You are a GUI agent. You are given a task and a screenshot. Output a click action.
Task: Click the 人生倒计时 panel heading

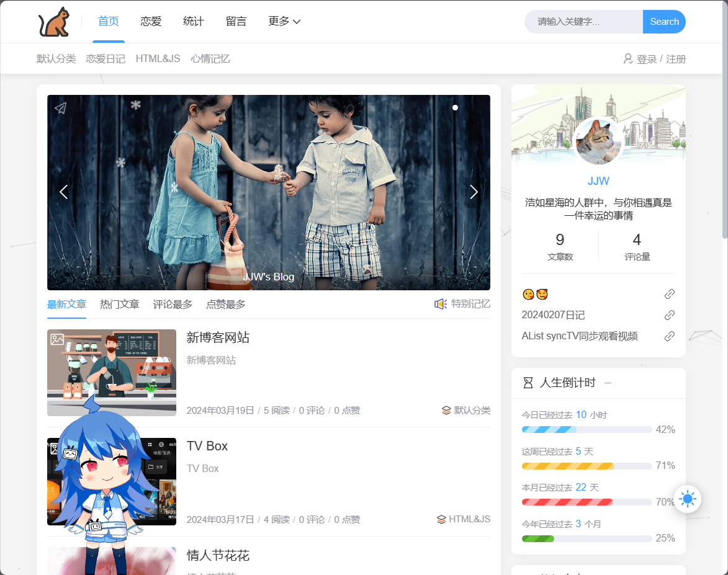click(x=567, y=383)
